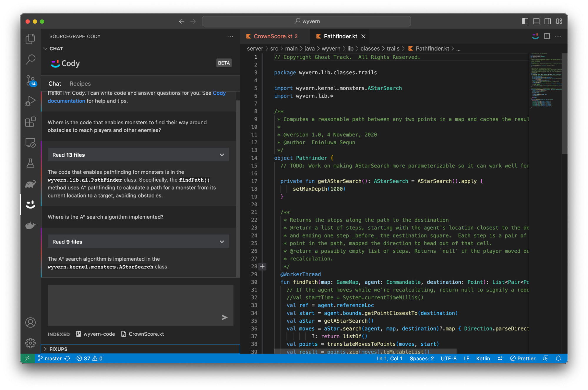Change LF end of line sequence
588x390 pixels.
(466, 358)
